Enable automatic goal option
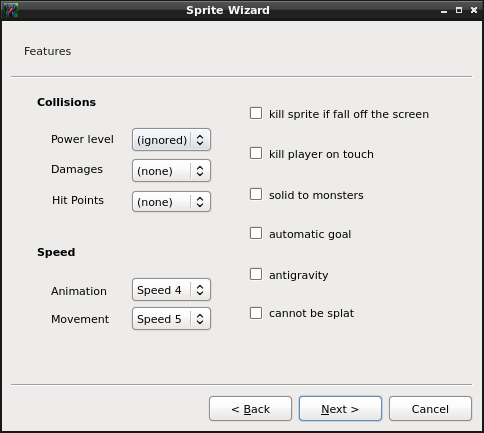This screenshot has width=484, height=433. pos(256,233)
